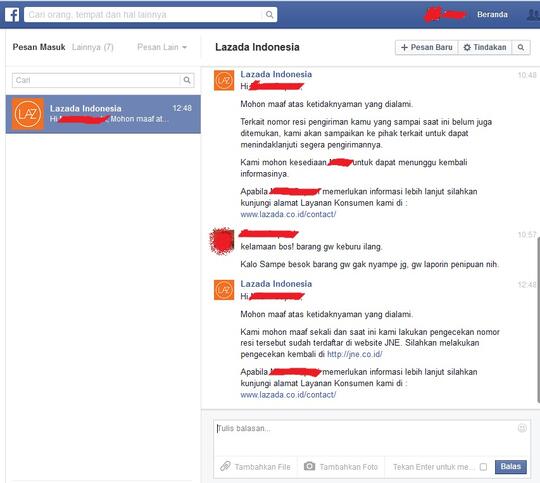
Task: Click the conversation scrollbar
Action: (538, 320)
